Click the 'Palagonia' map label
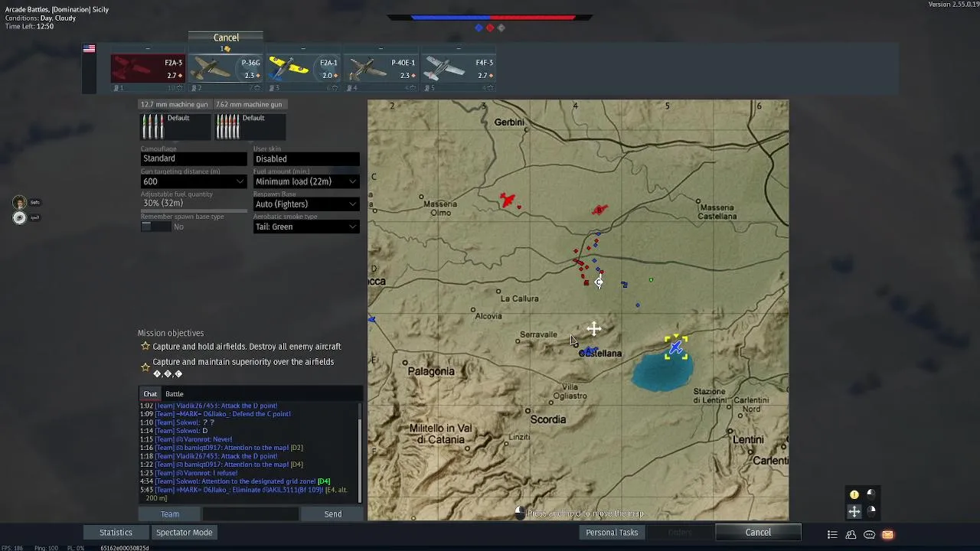Screen dimensions: 980x551 point(431,371)
